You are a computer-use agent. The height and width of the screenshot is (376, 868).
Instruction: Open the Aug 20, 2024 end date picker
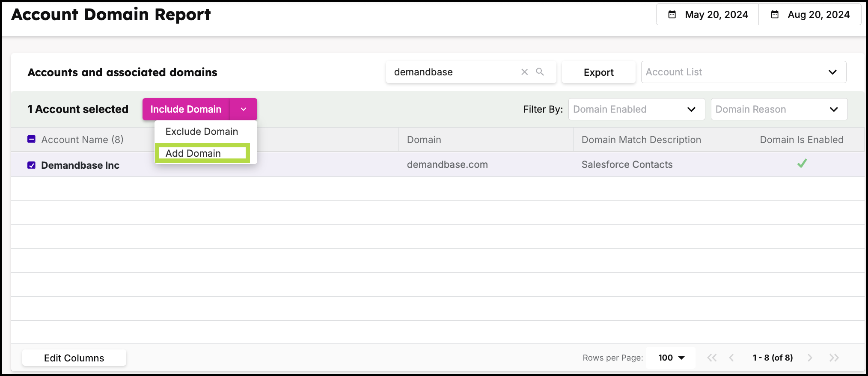pos(810,15)
